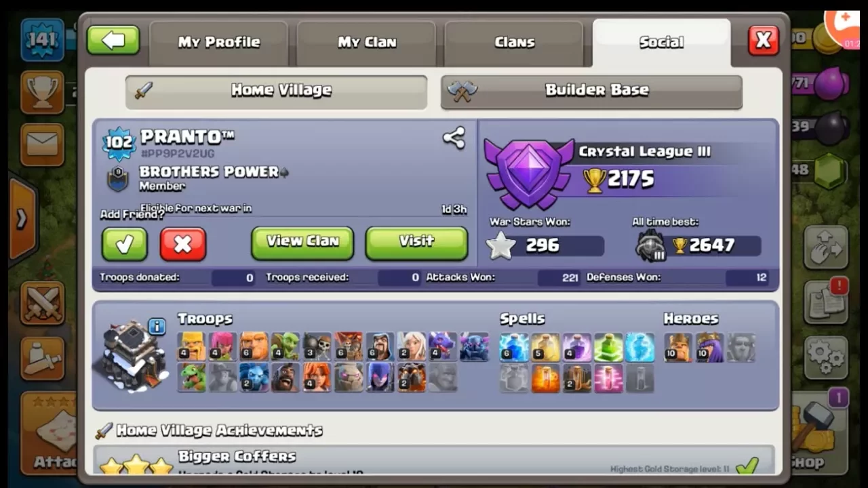Screen dimensions: 868x488
Task: Click the green Visit button
Action: click(x=416, y=243)
